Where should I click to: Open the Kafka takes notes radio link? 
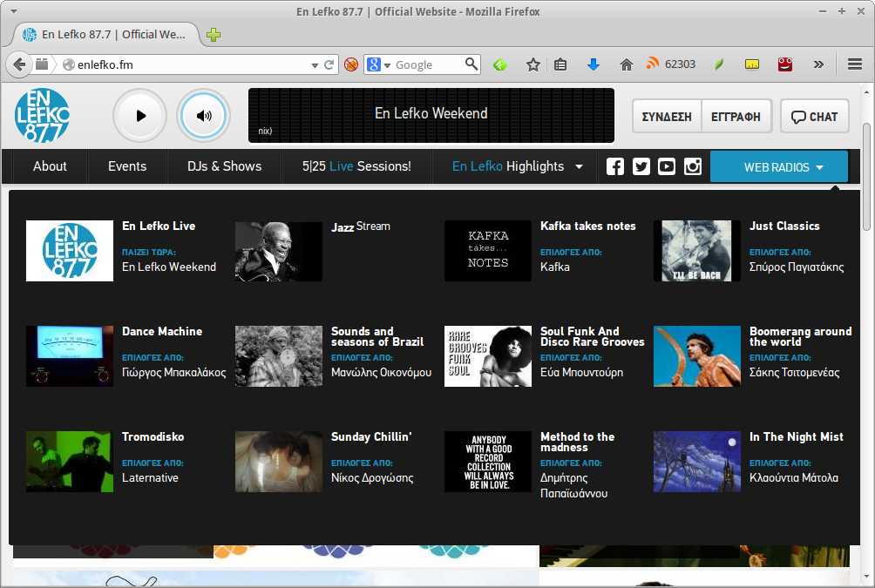tap(587, 226)
